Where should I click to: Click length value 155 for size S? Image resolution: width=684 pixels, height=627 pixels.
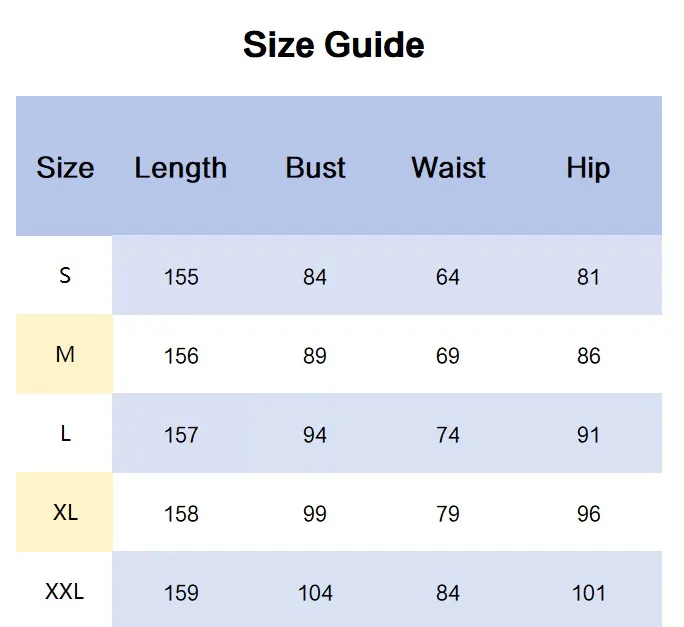[x=181, y=277]
